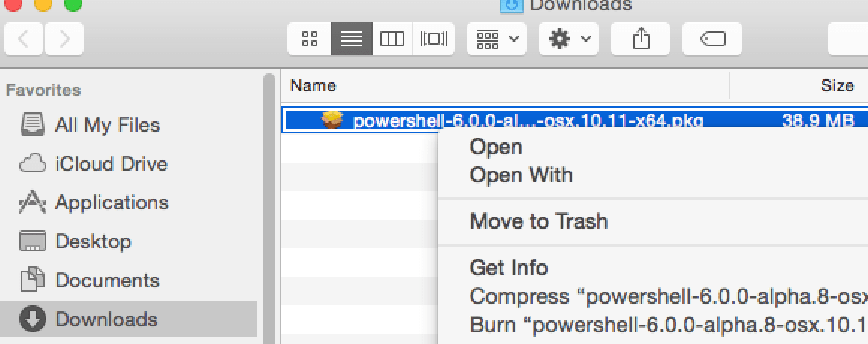Image resolution: width=868 pixels, height=344 pixels.
Task: Choose Open from context menu
Action: [x=496, y=147]
